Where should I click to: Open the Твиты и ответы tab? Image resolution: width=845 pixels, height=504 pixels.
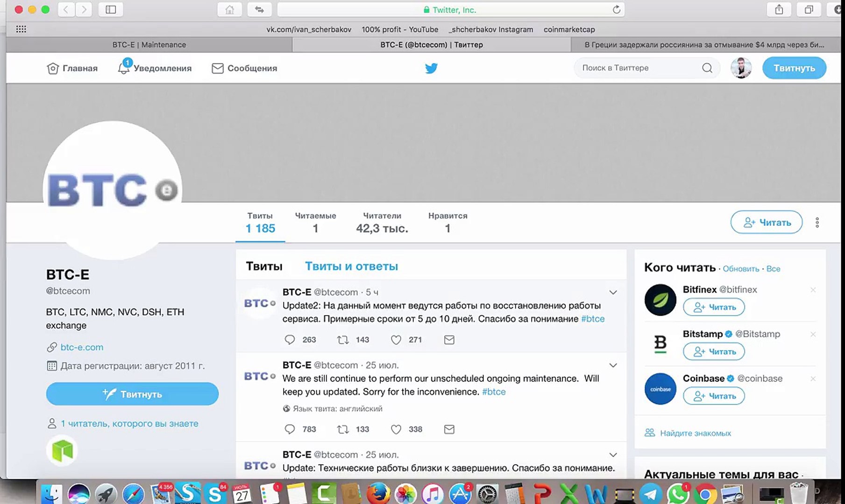(x=351, y=266)
